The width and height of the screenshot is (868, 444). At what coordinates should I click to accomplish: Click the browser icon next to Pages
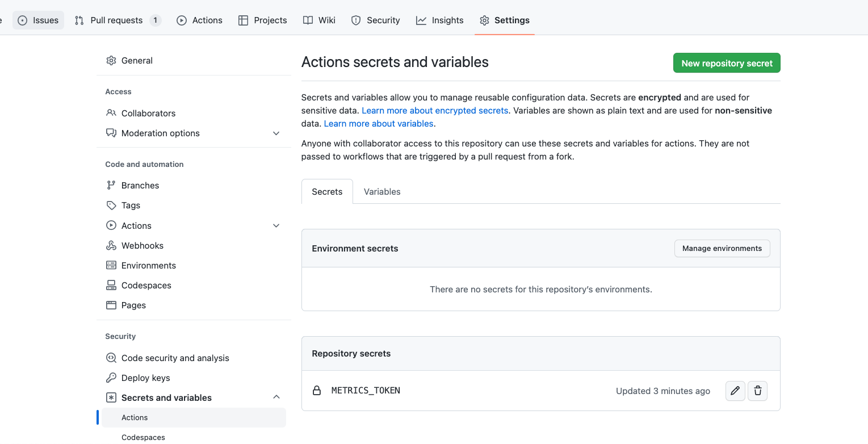[x=111, y=305]
